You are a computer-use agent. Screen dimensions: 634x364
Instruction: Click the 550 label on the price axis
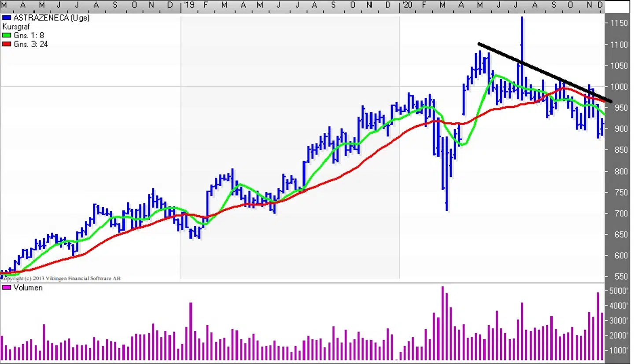(x=620, y=276)
